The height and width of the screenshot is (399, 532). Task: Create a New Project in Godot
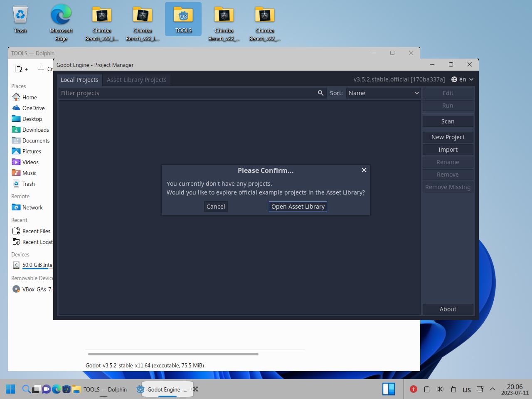(x=448, y=137)
